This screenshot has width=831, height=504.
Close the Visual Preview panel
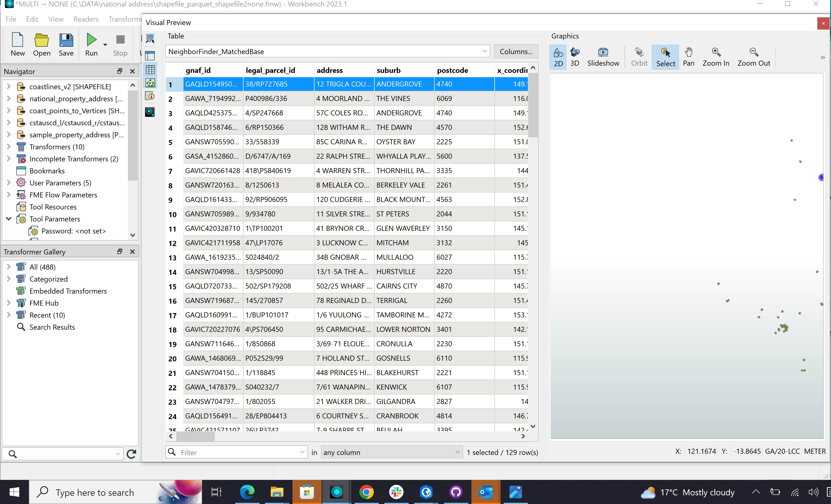point(823,23)
